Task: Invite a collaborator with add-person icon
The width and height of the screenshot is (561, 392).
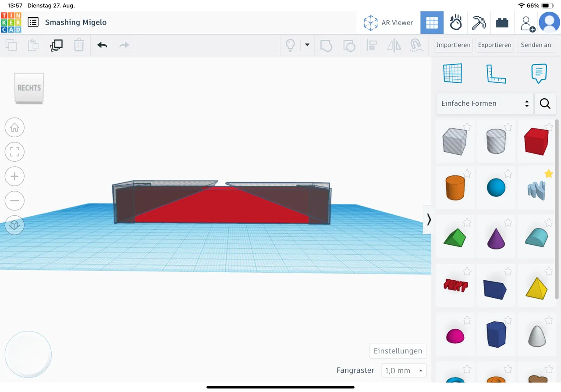Action: (527, 23)
